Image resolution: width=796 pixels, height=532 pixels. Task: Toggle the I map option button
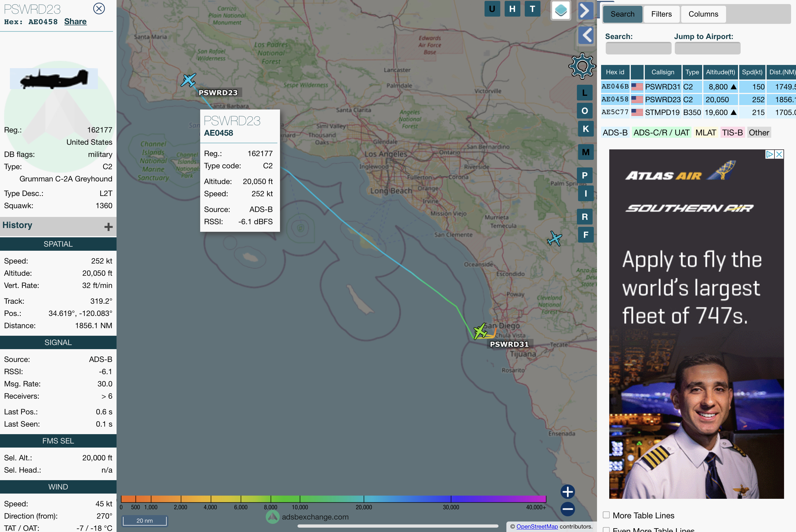[586, 193]
